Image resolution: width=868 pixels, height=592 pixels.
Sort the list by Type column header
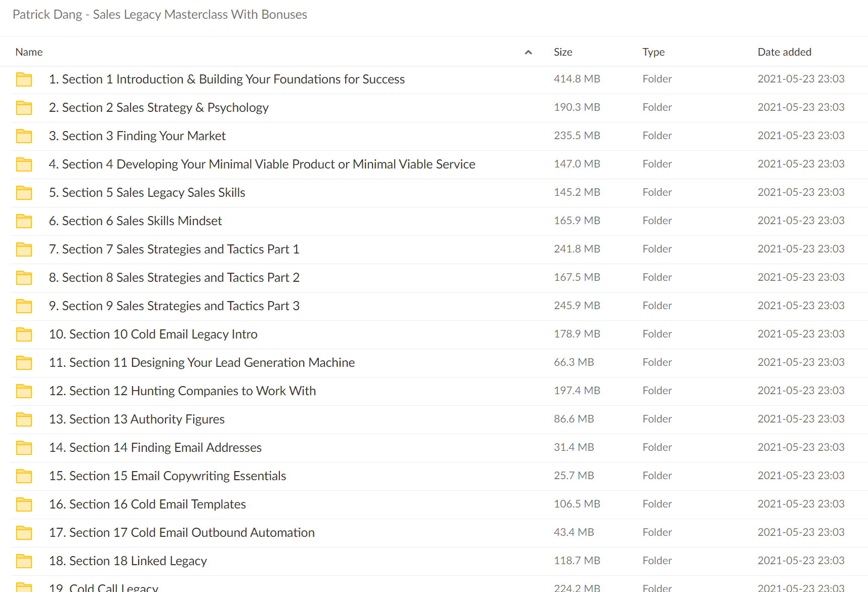click(x=653, y=52)
